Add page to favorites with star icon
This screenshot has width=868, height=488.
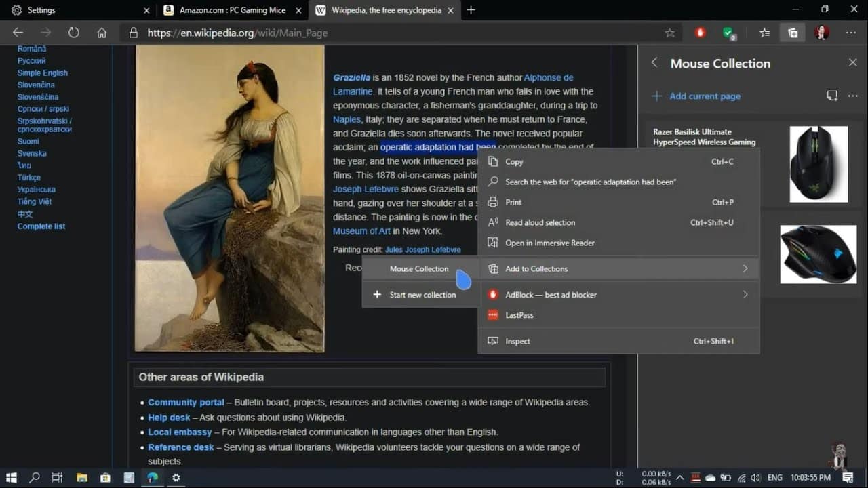click(670, 33)
